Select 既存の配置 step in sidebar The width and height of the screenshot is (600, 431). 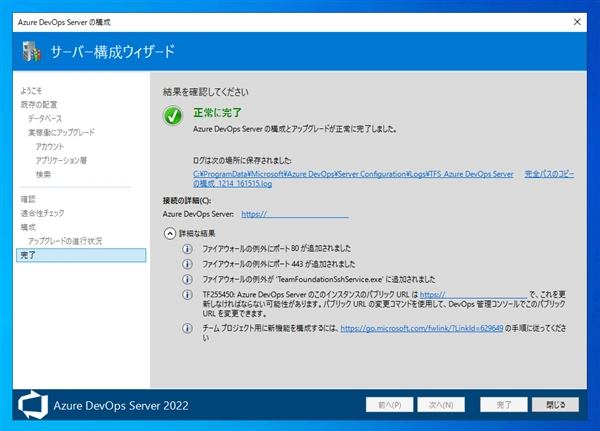(x=39, y=104)
